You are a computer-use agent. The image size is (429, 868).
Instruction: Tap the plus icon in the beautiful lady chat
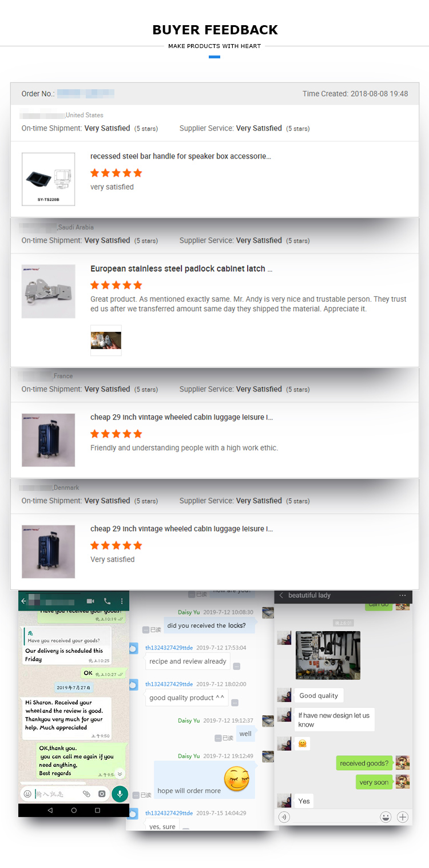(x=403, y=817)
